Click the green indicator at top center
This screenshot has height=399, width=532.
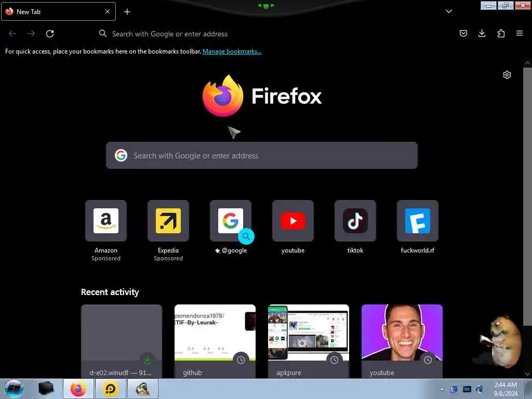tap(266, 6)
